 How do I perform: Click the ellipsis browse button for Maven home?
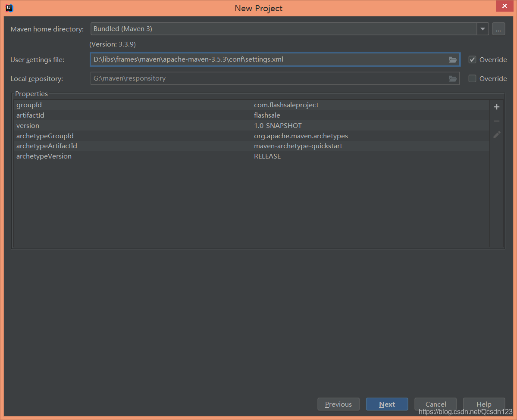pos(498,29)
